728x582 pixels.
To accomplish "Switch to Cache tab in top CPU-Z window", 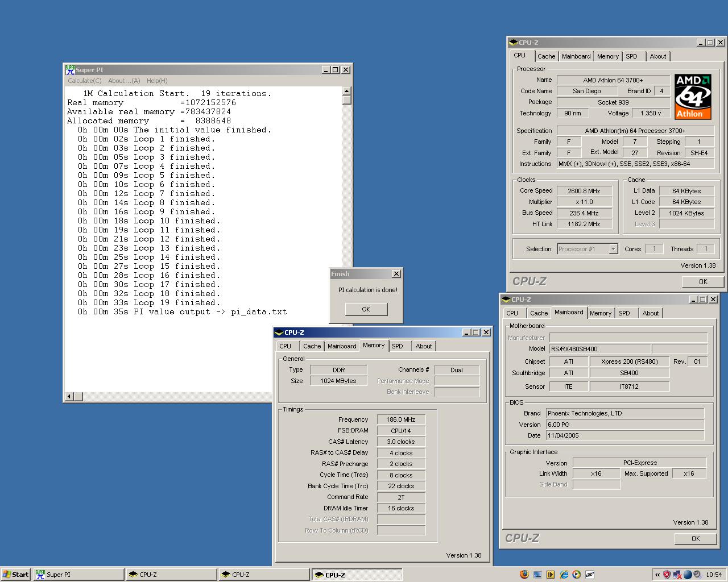I will click(x=546, y=56).
